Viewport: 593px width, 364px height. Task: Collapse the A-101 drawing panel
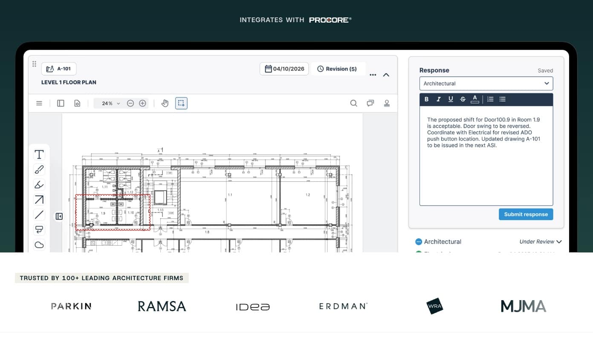pos(386,75)
